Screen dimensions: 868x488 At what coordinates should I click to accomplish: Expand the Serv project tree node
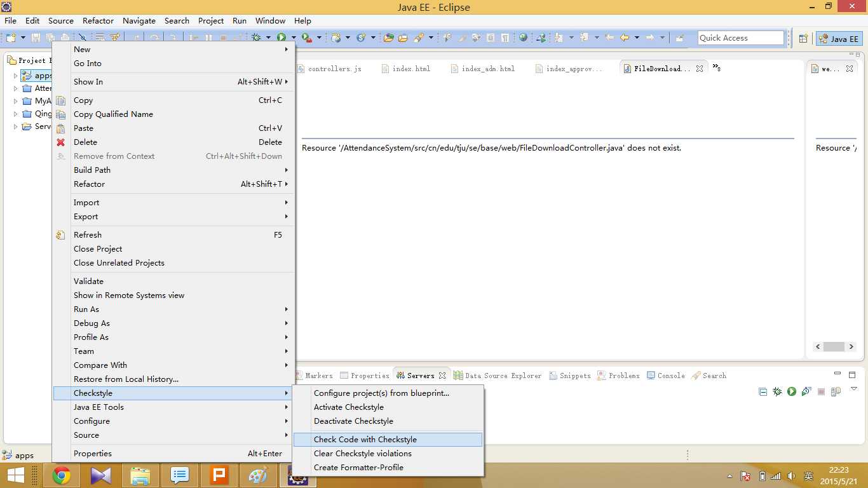pos(16,126)
